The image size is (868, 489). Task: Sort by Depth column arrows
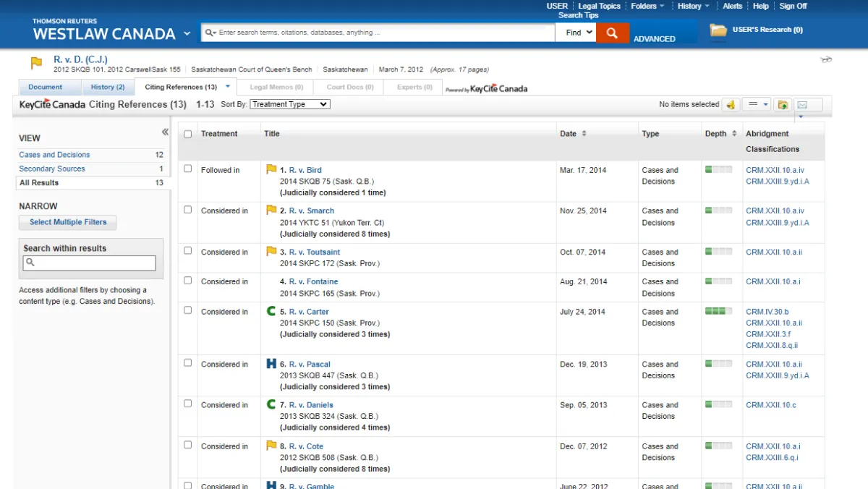734,134
